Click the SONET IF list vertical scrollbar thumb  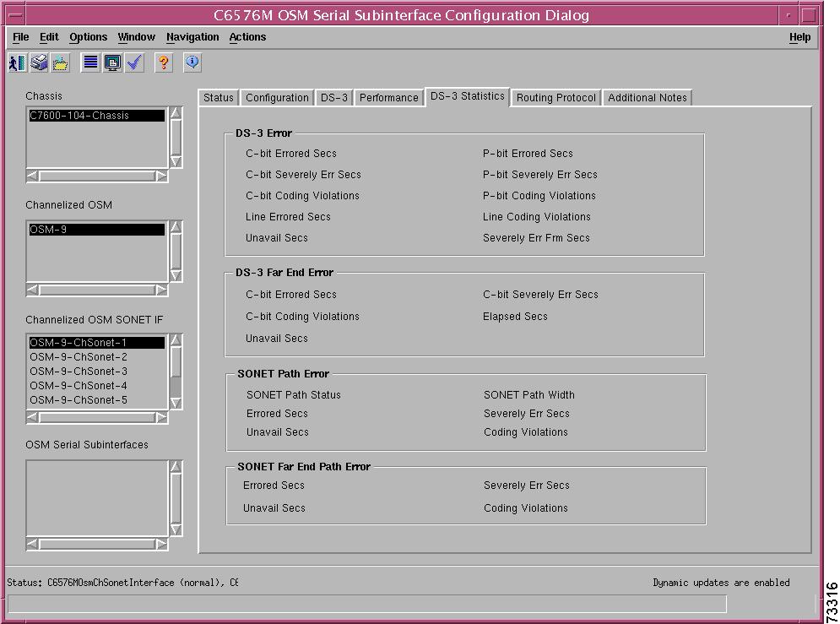tap(176, 361)
